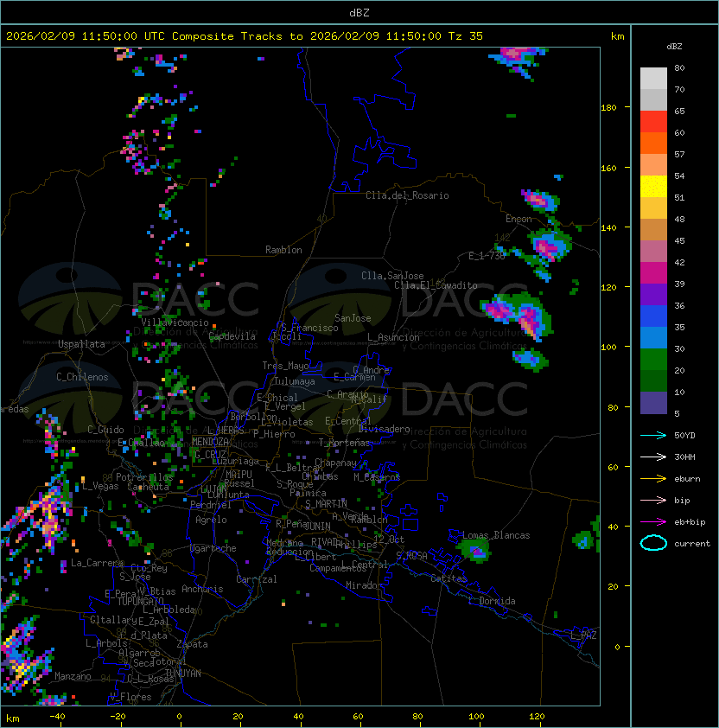Click the Zapata map label
Screen dimensions: 719x728
(x=192, y=644)
